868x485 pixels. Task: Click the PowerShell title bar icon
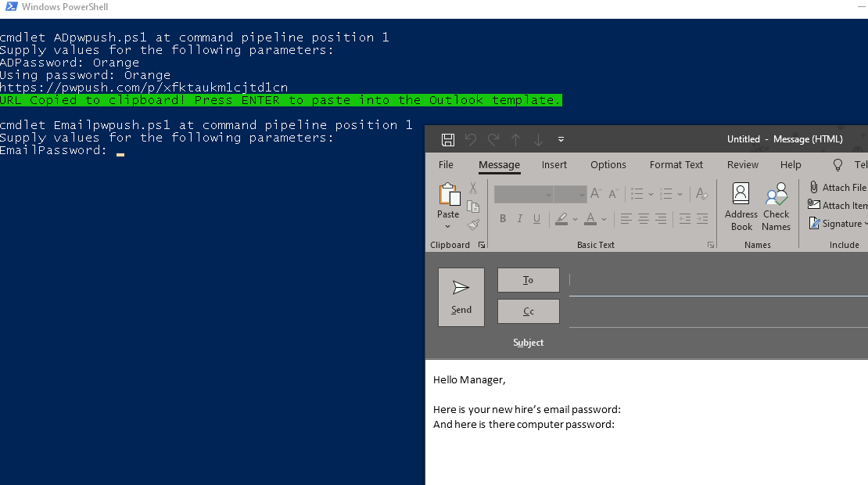click(x=11, y=6)
